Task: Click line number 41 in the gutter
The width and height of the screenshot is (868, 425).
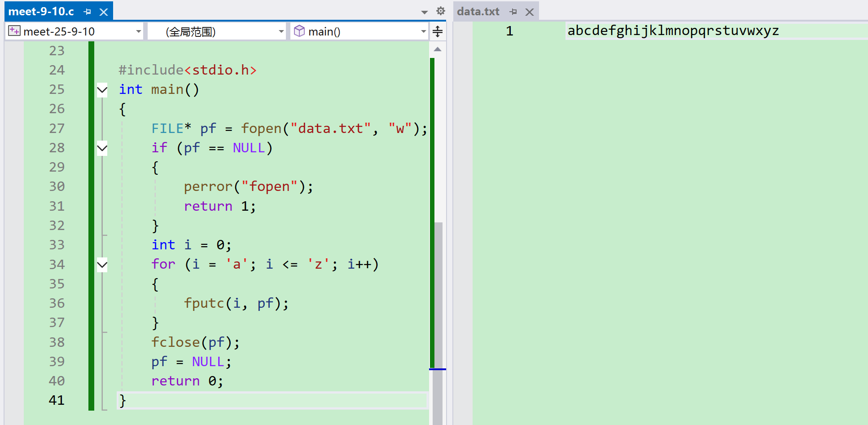Action: click(x=57, y=400)
